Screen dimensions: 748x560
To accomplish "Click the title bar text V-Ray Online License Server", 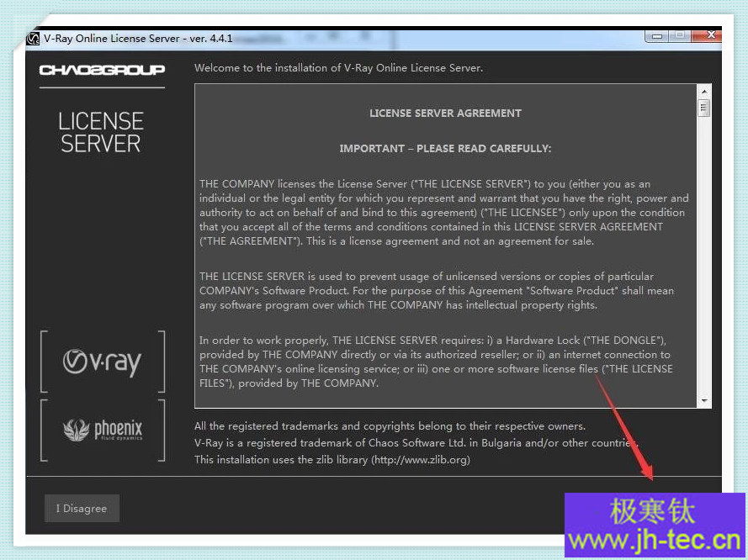I will pos(138,39).
